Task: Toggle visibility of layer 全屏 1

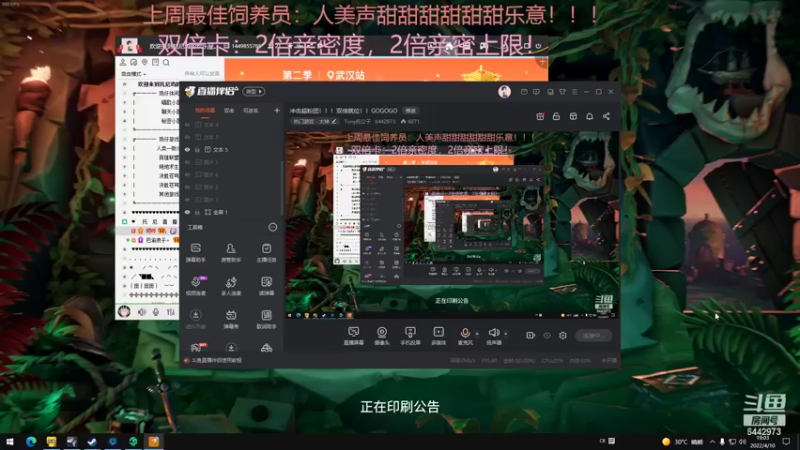Action: pos(187,212)
